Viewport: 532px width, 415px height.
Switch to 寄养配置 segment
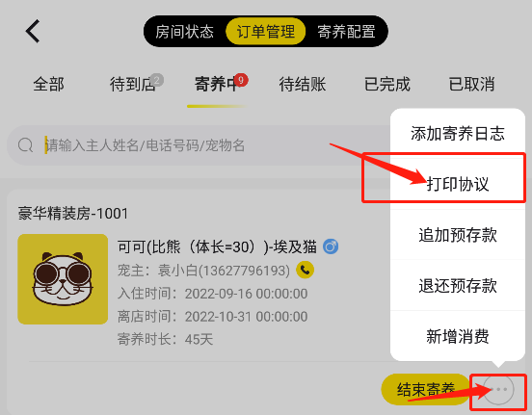pos(346,32)
